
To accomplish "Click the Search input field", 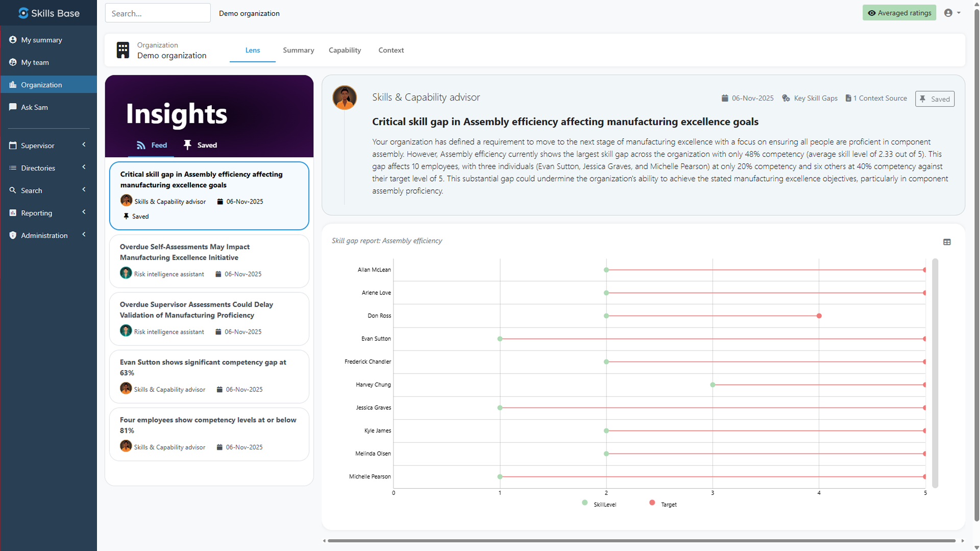I will tap(158, 13).
